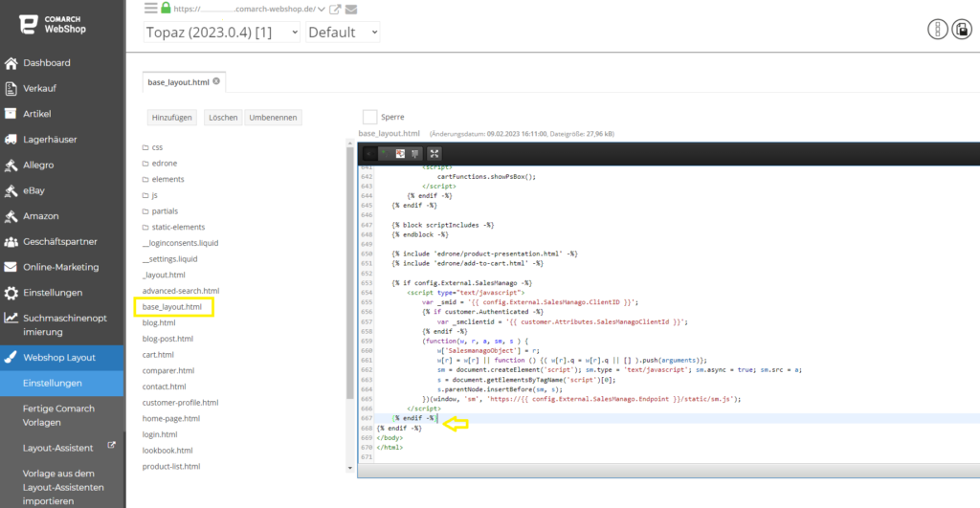The height and width of the screenshot is (508, 980).
Task: Click the file list scrollbar thumb
Action: coord(350,275)
